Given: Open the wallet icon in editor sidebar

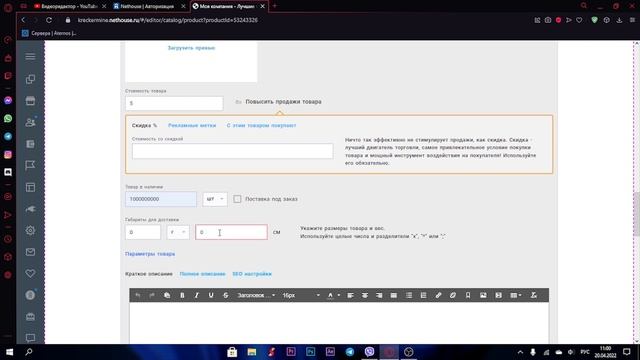Looking at the screenshot, I should point(30,144).
